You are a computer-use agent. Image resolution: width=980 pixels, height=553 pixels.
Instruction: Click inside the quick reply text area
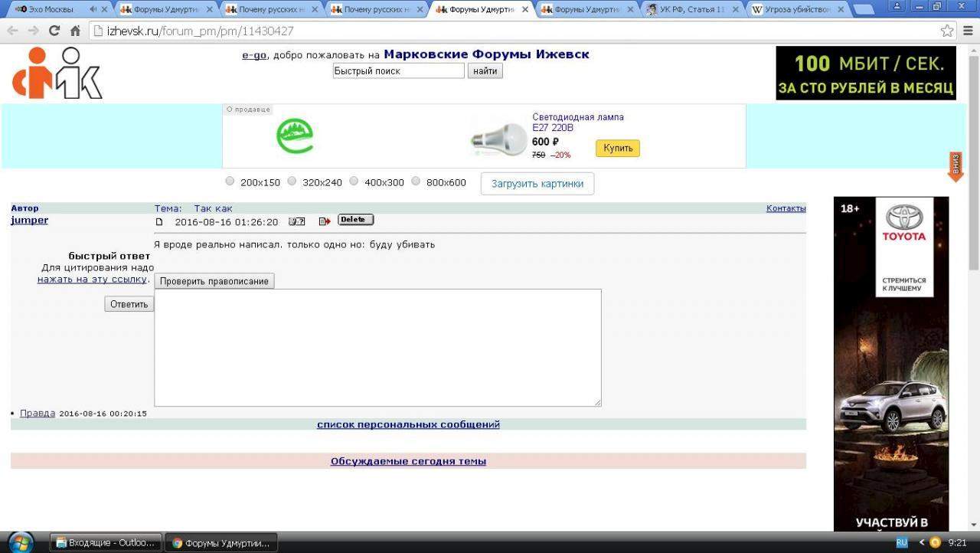[377, 348]
